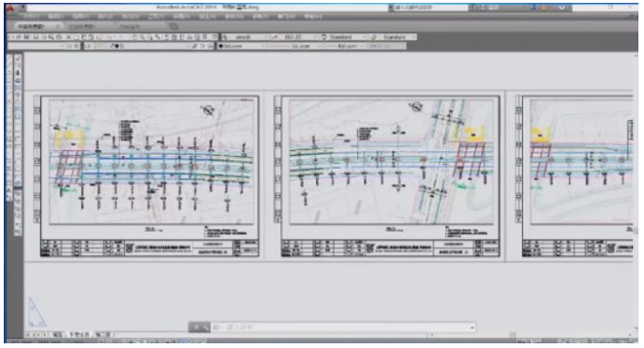Switch to the second layout tab
The image size is (644, 348).
(x=103, y=335)
